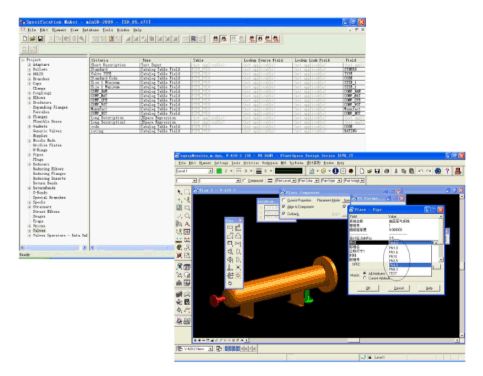Viewport: 483px width, 376px height.
Task: Click the OK button in Place Pipe dialog
Action: (x=368, y=288)
